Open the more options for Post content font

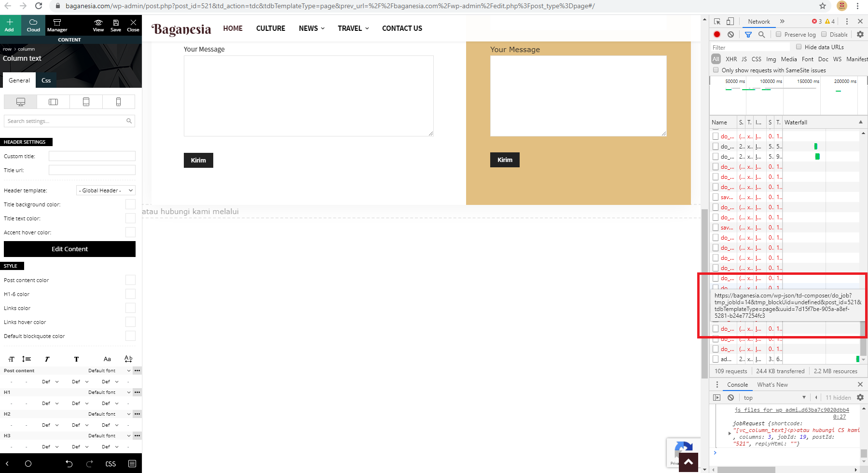pyautogui.click(x=138, y=370)
